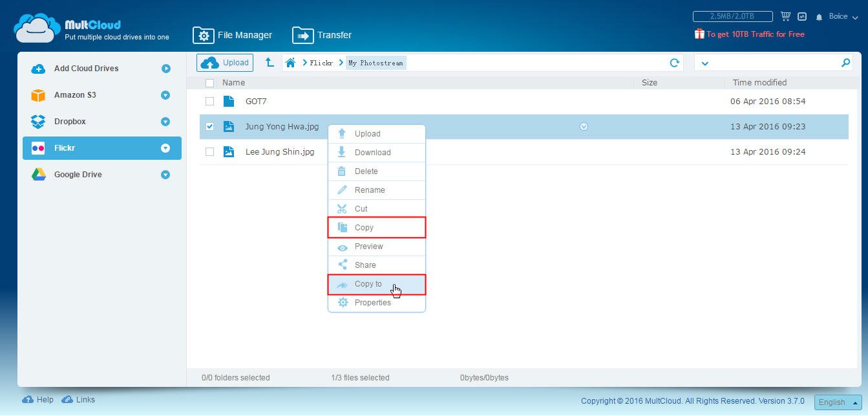868x416 pixels.
Task: Click the Google Drive logo icon
Action: click(x=38, y=175)
